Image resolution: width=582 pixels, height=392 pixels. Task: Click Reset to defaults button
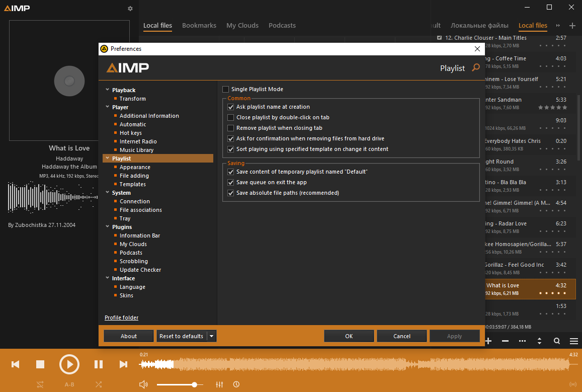coord(182,336)
